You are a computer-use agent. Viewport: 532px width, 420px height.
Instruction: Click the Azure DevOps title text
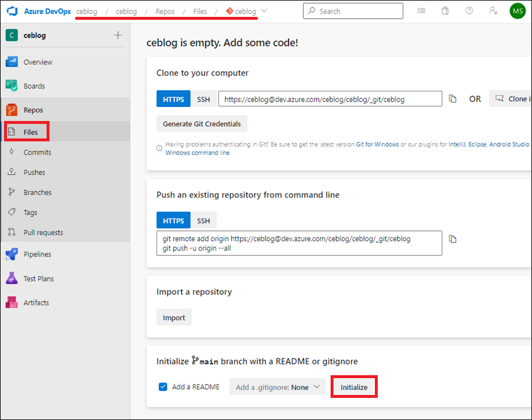pos(48,11)
